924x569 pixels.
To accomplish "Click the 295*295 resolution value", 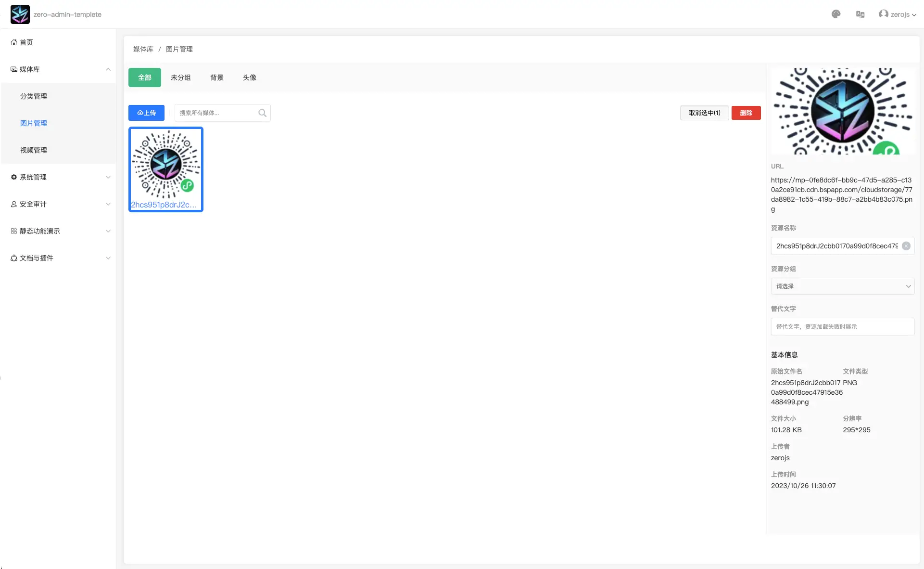I will (x=857, y=430).
